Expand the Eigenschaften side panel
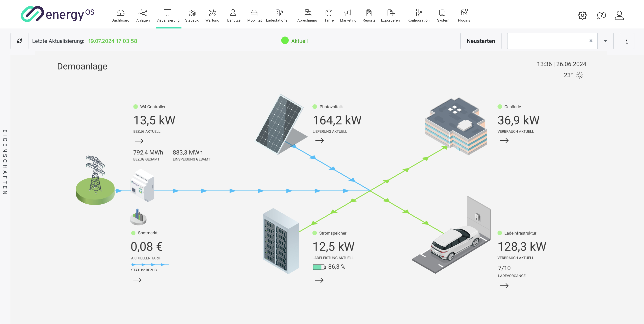Viewport: 644px width, 324px height. pyautogui.click(x=5, y=162)
